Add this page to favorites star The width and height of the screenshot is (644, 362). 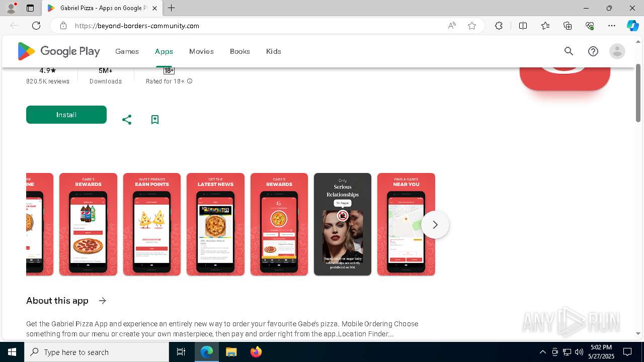pyautogui.click(x=472, y=26)
